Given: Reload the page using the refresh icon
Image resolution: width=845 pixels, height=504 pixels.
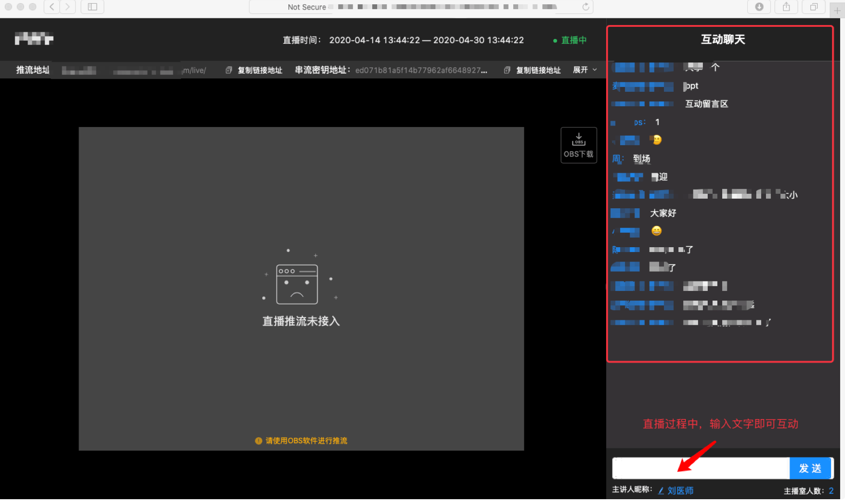Looking at the screenshot, I should tap(585, 7).
